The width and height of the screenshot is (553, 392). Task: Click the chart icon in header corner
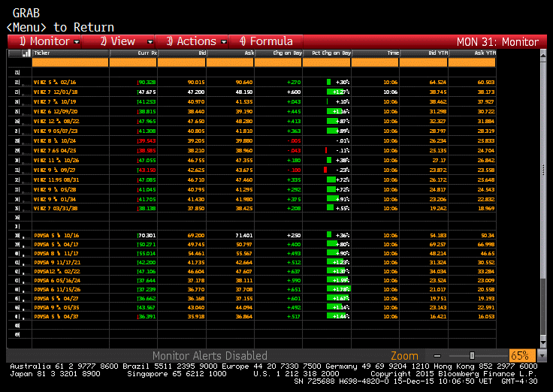26,53
